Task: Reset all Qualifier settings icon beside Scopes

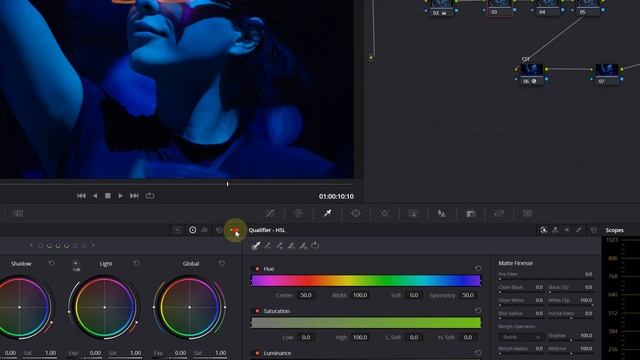Action: tap(593, 230)
